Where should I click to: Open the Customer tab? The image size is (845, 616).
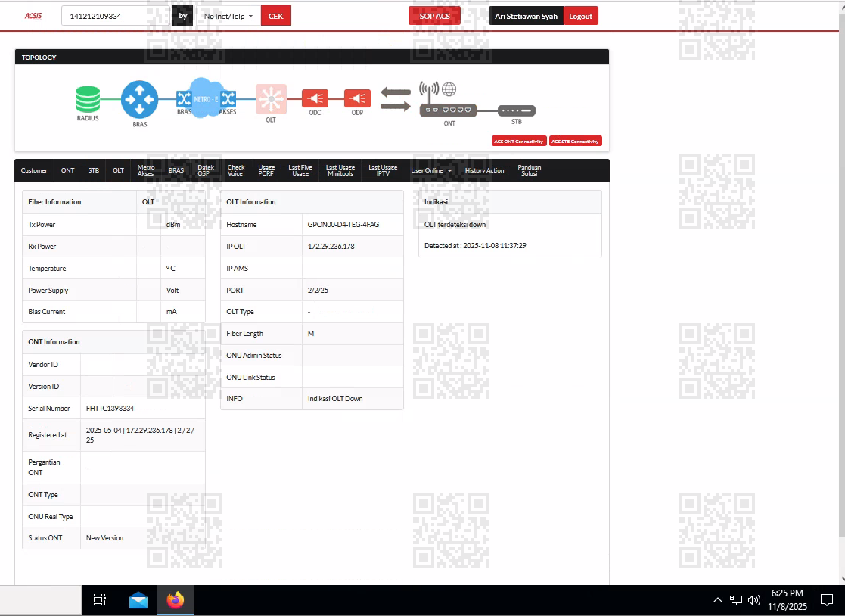[34, 170]
